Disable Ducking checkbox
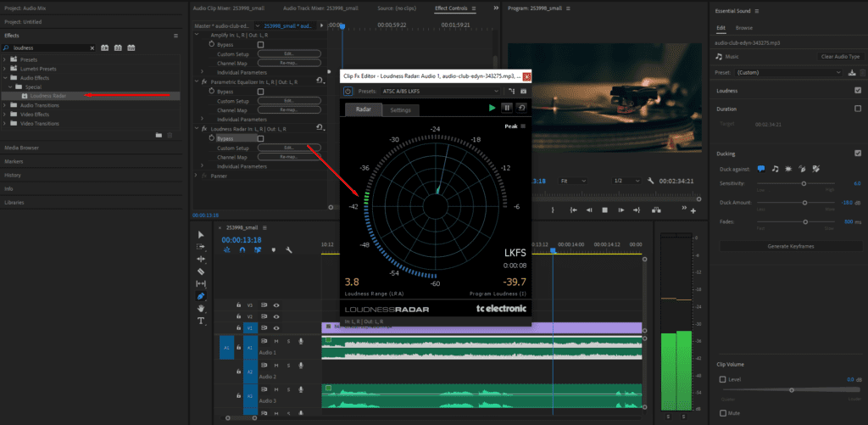This screenshot has height=425, width=868. pyautogui.click(x=858, y=154)
